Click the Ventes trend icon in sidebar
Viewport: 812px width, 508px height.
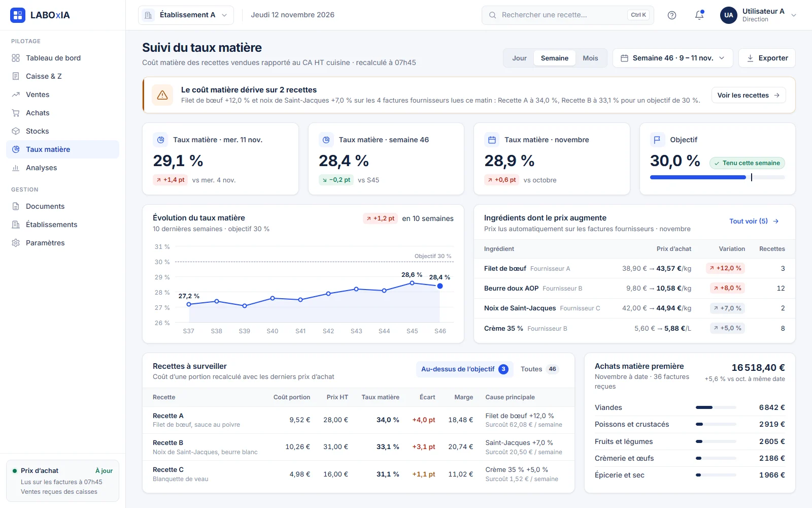pyautogui.click(x=16, y=94)
